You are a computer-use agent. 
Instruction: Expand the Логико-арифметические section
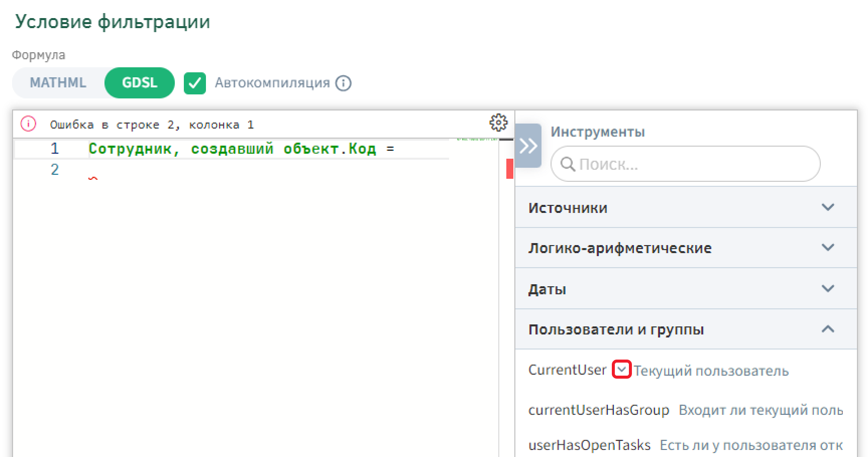coord(827,248)
